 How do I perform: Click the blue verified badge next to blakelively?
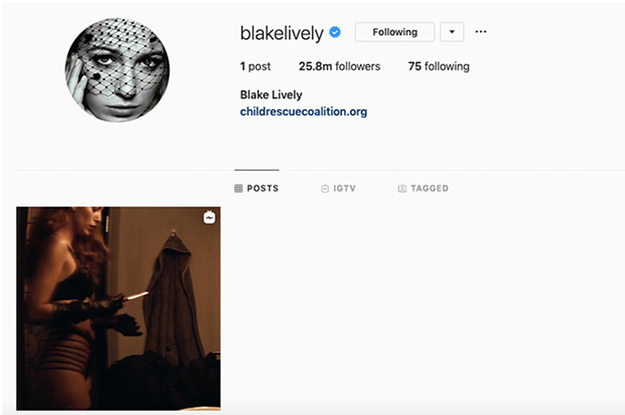tap(335, 32)
